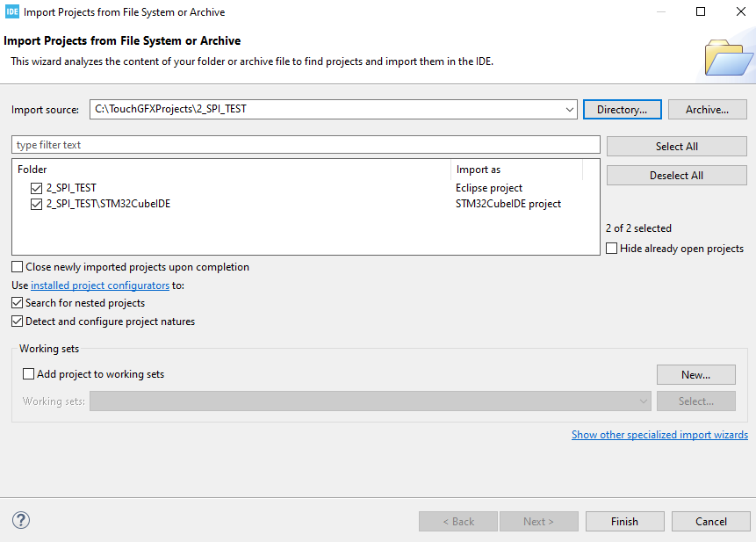Viewport: 756px width, 542px height.
Task: Open Show other specialized import wizards link
Action: [x=659, y=435]
